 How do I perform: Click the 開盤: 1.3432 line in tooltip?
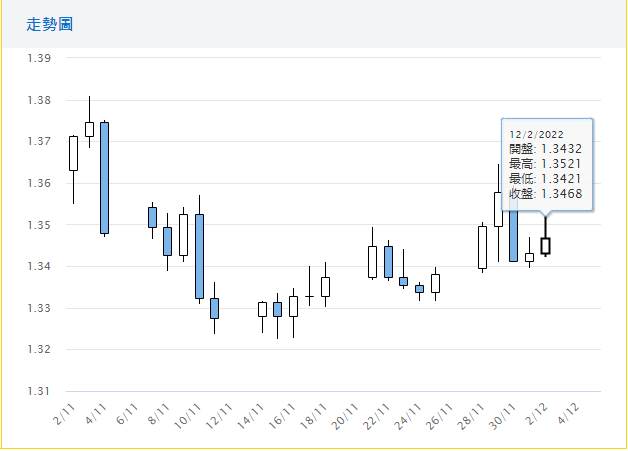point(545,149)
